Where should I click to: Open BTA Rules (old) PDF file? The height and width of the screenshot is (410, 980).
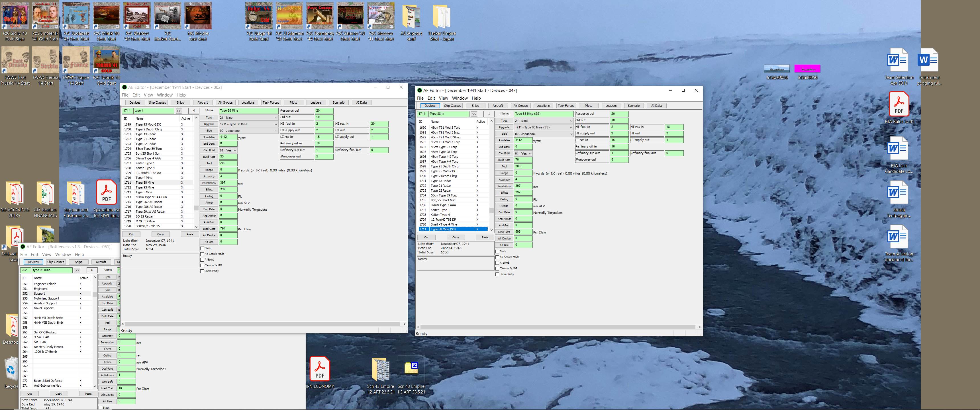coord(899,108)
